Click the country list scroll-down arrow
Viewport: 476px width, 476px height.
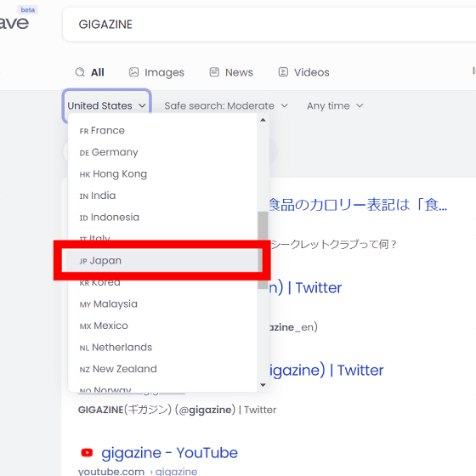263,385
